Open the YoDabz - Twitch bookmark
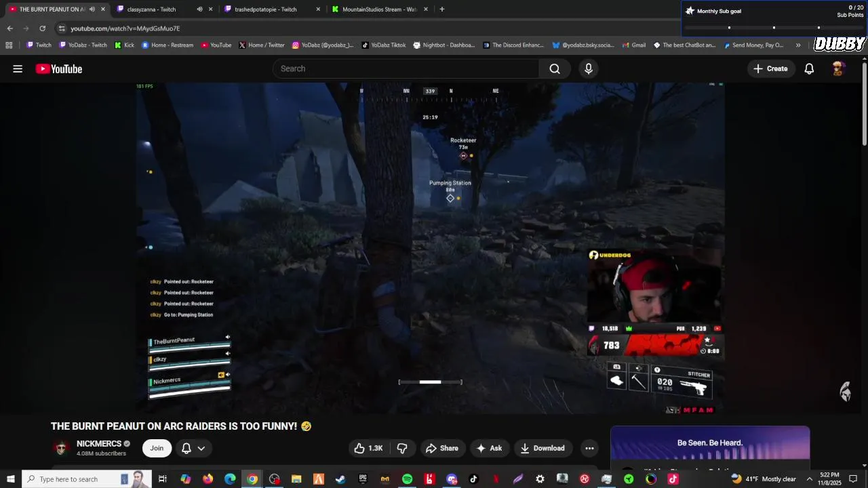Viewport: 868px width, 488px height. pos(83,45)
